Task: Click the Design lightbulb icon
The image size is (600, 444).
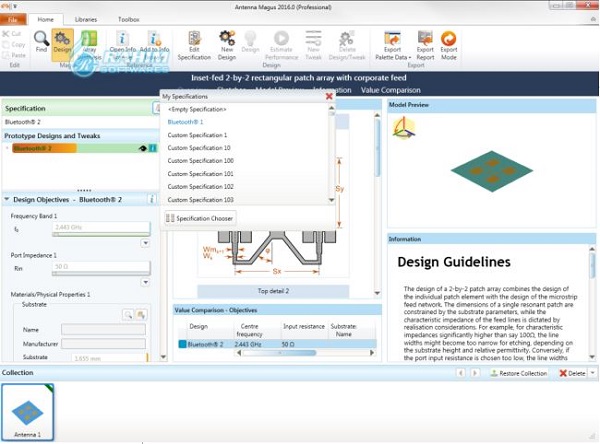Action: [250, 39]
